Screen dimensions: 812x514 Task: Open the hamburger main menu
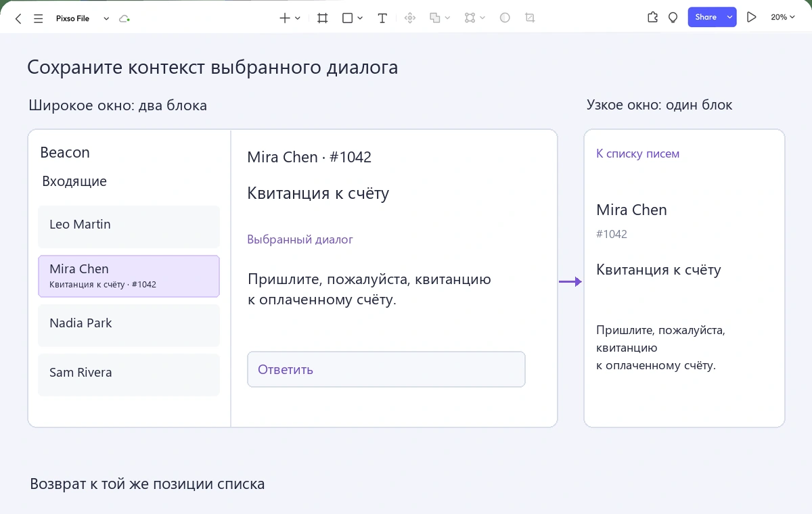38,19
